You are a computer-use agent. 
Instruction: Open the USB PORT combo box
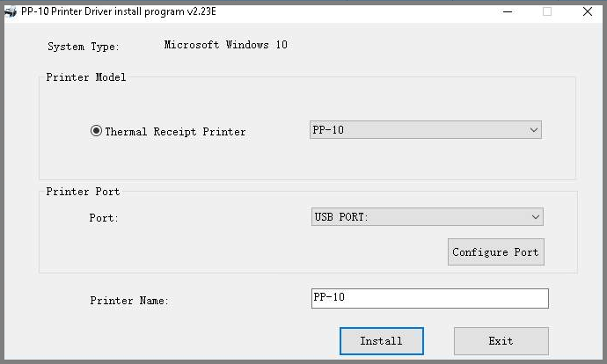click(419, 217)
